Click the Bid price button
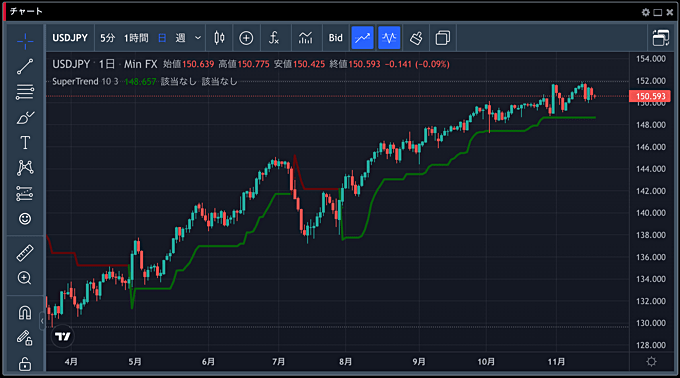Viewport: 680px width, 378px height. tap(336, 38)
